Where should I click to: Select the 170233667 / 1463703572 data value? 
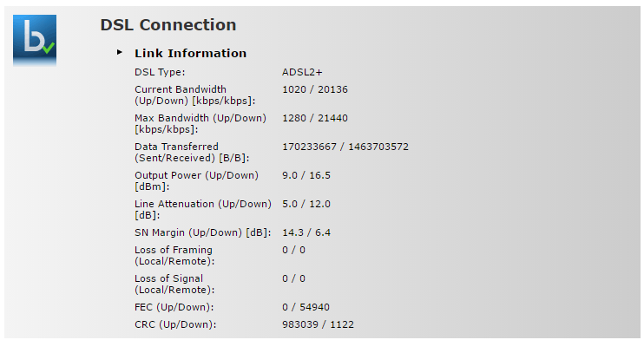345,147
